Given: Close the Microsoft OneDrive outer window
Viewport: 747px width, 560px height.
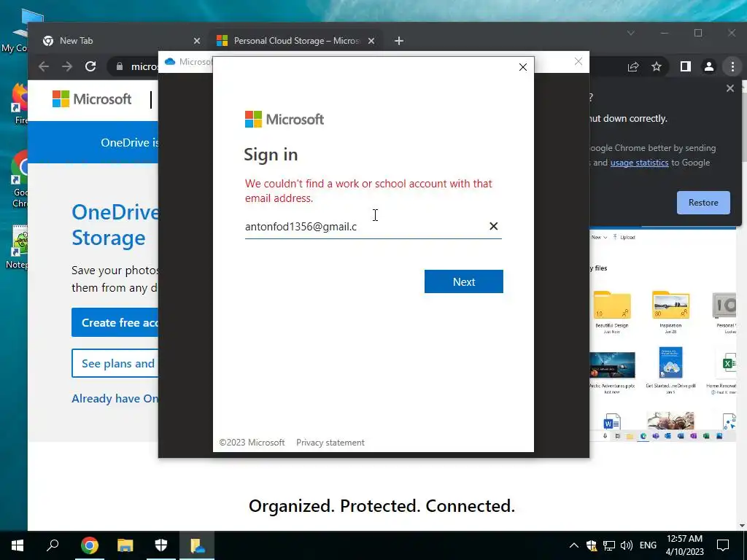Looking at the screenshot, I should 578,61.
